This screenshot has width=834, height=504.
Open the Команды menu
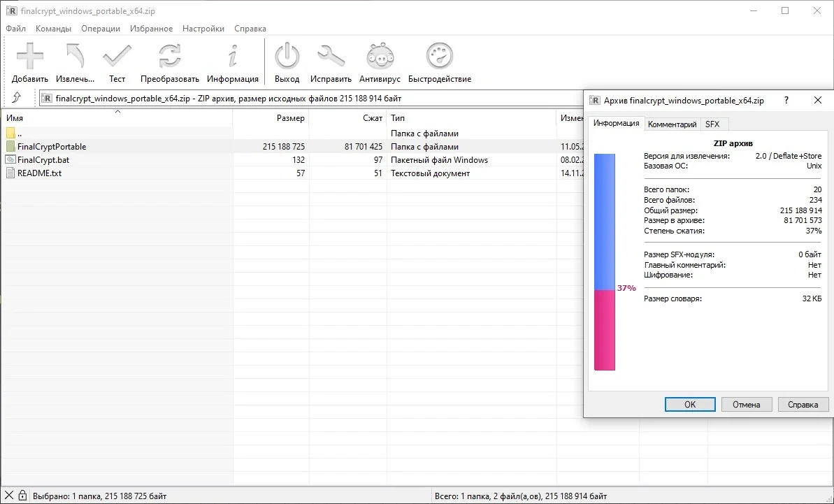[53, 29]
